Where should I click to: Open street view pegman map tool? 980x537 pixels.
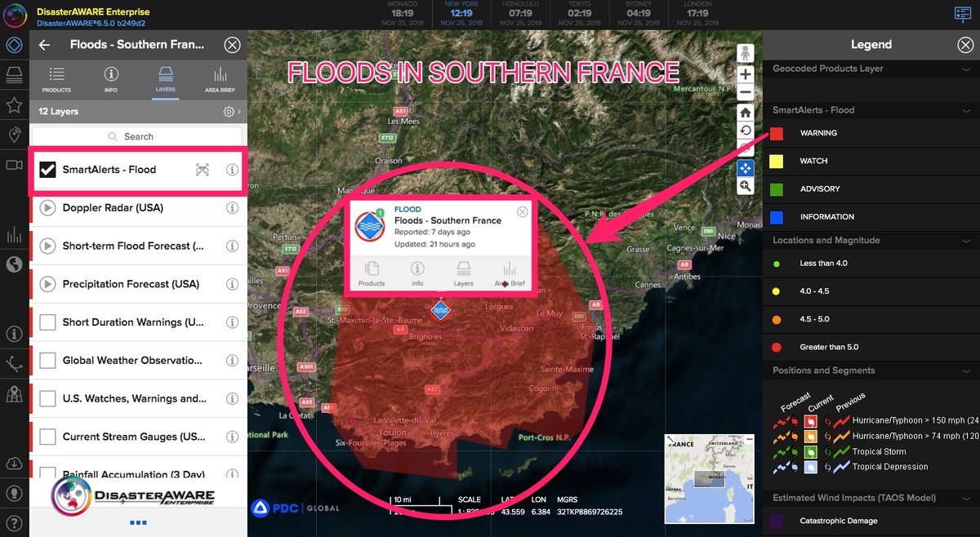click(746, 53)
